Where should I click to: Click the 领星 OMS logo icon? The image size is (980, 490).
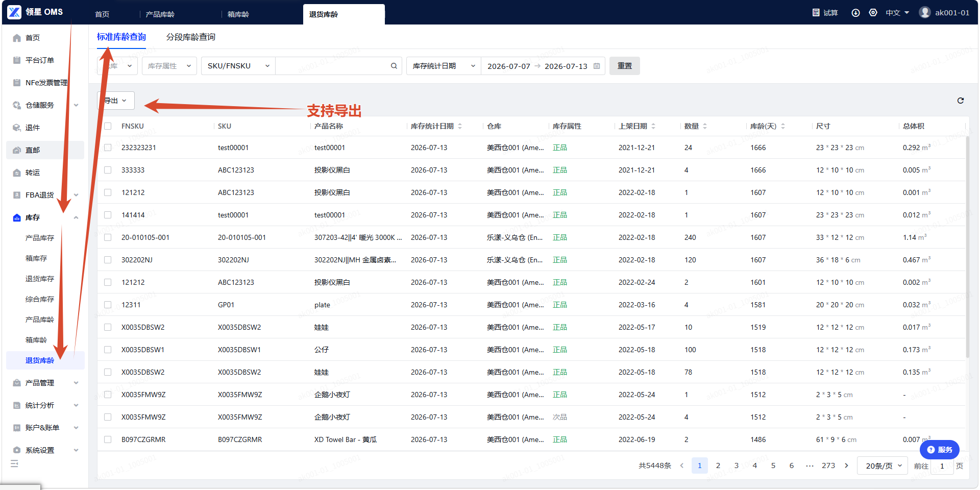point(14,12)
